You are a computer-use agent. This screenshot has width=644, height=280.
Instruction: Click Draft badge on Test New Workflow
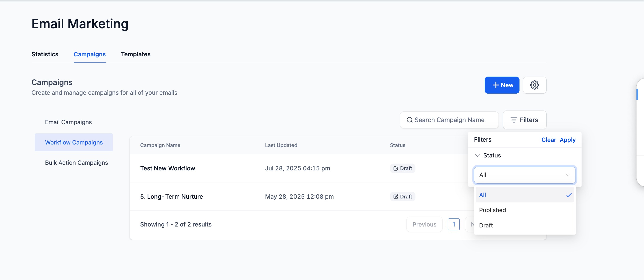click(402, 168)
